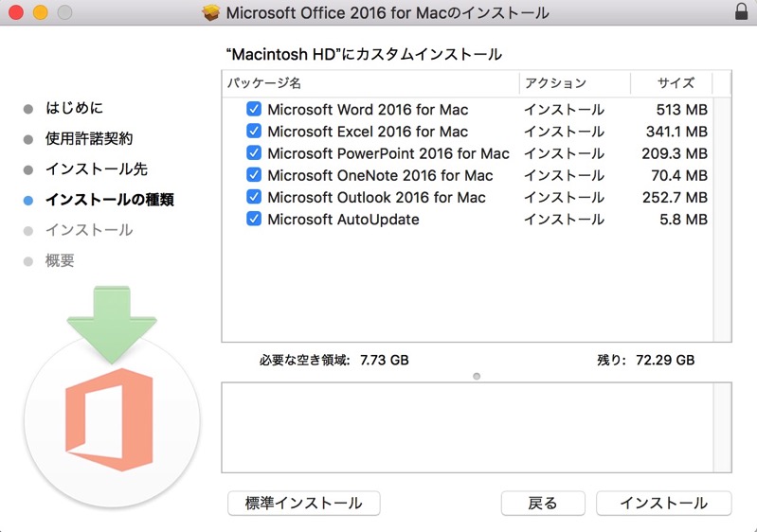Screen dimensions: 757x532
Task: Uncheck Microsoft PowerPoint 2016 for Mac
Action: (x=254, y=153)
